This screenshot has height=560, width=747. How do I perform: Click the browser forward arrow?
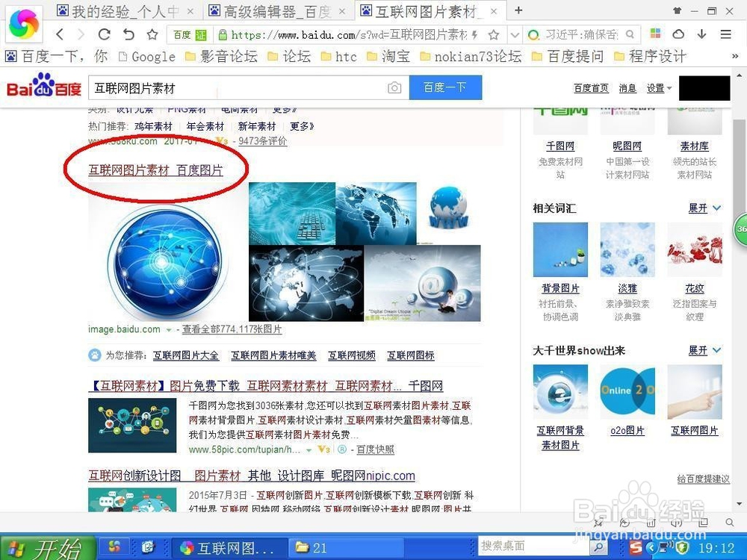pos(81,34)
